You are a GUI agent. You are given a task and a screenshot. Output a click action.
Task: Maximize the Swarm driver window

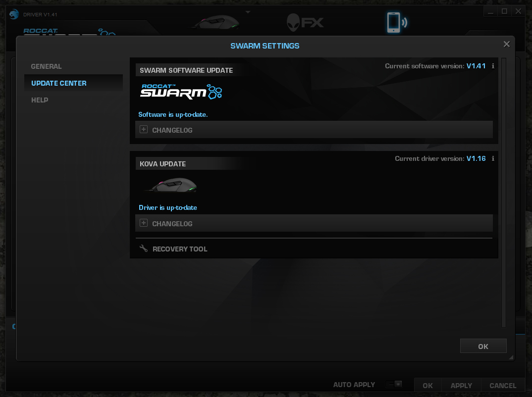[x=505, y=11]
